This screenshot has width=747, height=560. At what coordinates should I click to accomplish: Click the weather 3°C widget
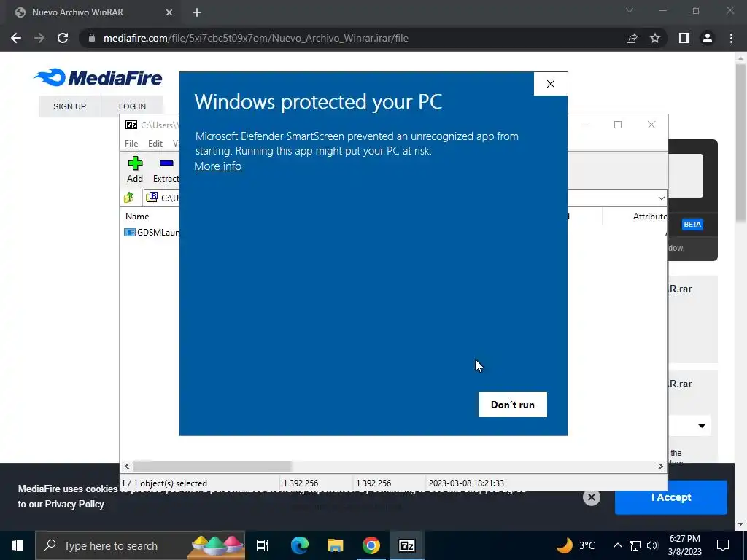[576, 545]
